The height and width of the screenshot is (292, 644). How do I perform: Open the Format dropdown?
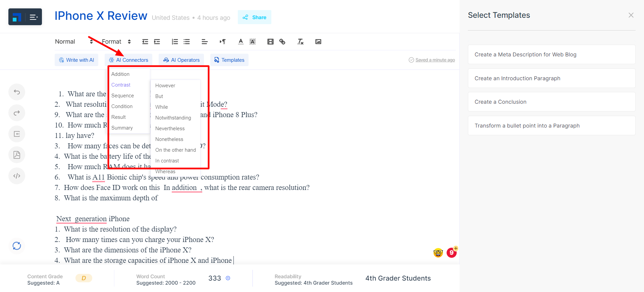point(116,42)
